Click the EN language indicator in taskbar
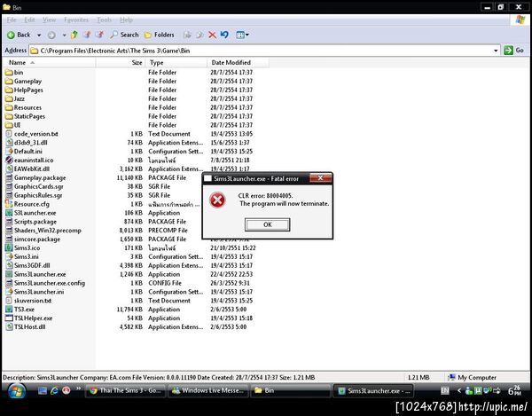 coord(444,390)
